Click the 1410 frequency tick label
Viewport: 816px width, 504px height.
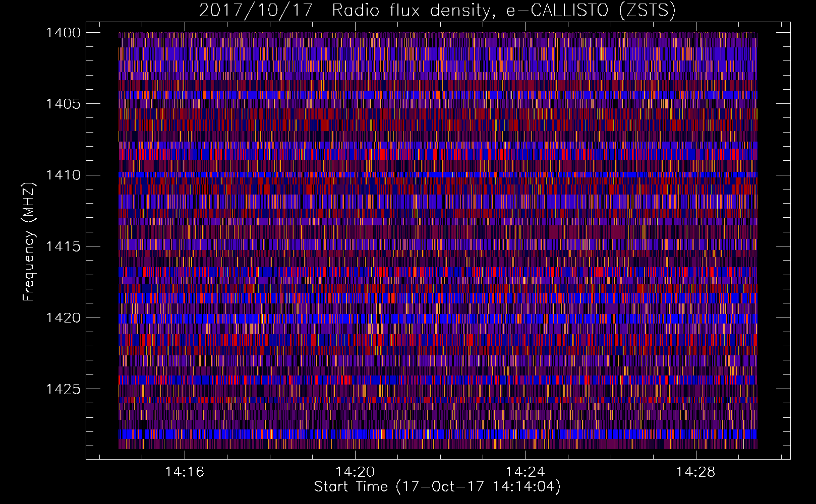63,175
